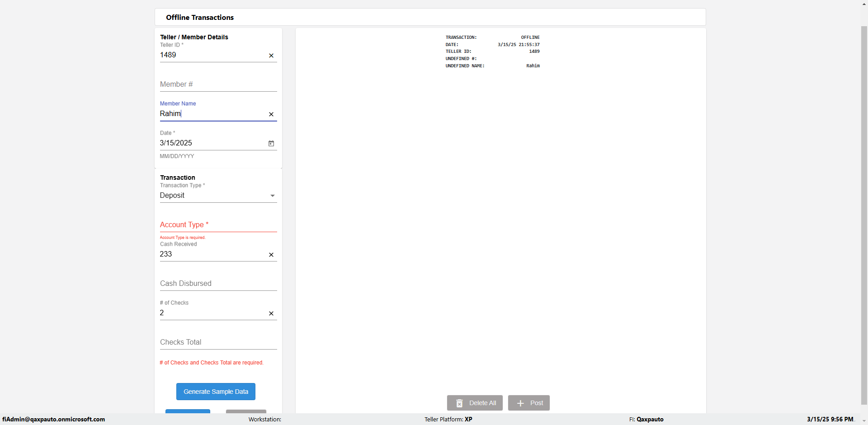Click the Post button
Image resolution: width=868 pixels, height=425 pixels.
pos(529,403)
